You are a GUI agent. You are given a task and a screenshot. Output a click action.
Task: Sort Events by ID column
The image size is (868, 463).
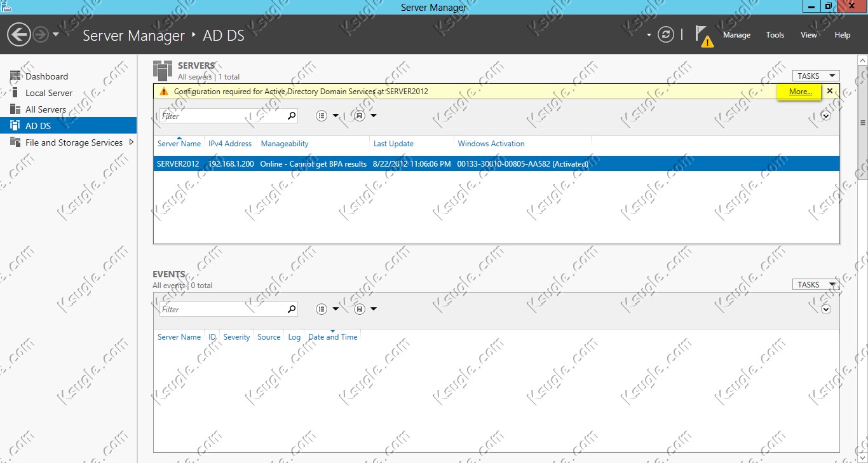click(x=212, y=337)
